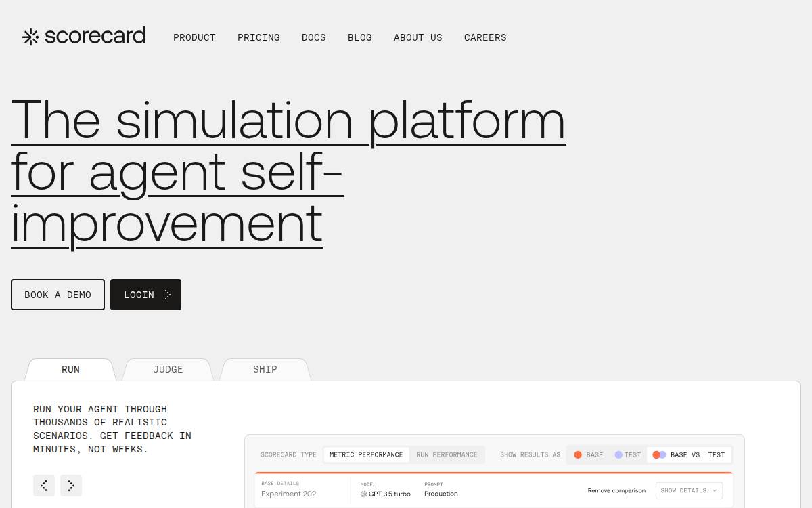Open the Pricing page
812x508 pixels.
point(258,37)
